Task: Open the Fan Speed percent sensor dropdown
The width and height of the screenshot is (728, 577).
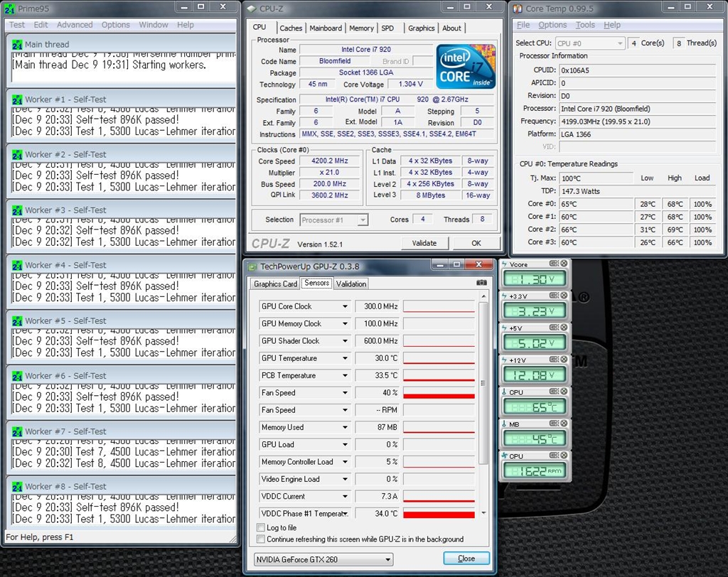Action: [x=345, y=393]
